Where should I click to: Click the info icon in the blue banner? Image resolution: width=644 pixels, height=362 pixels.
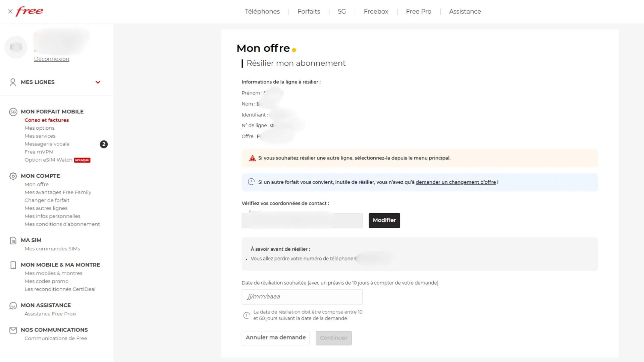pyautogui.click(x=251, y=182)
